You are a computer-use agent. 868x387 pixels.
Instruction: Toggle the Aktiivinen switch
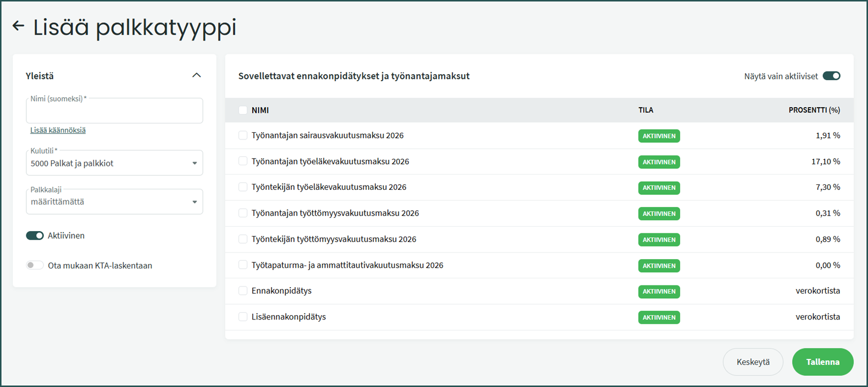35,235
